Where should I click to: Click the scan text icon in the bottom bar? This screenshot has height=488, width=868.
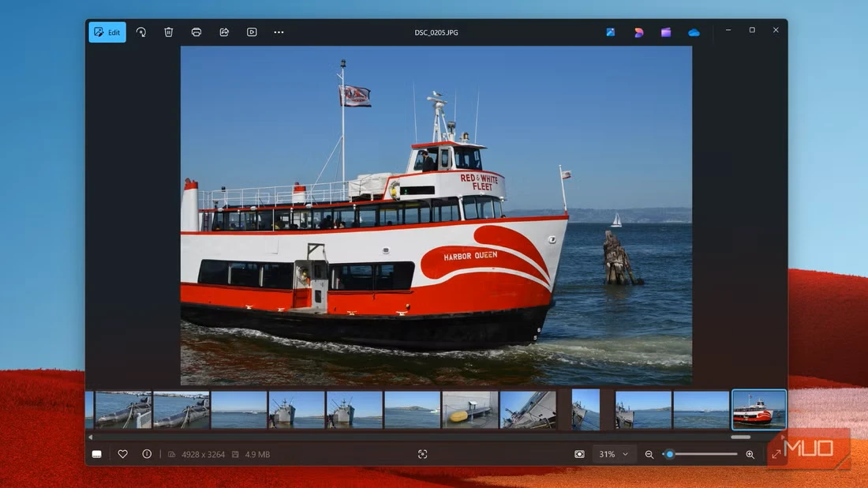(422, 454)
